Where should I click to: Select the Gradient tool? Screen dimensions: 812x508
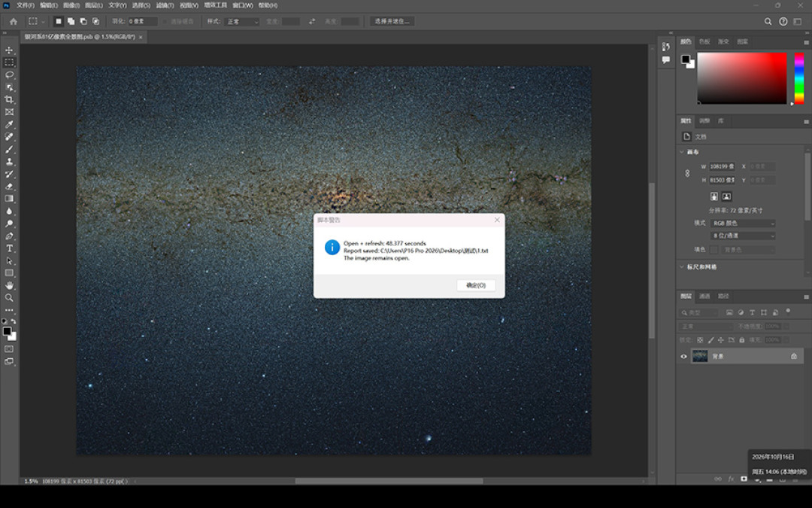pyautogui.click(x=9, y=199)
